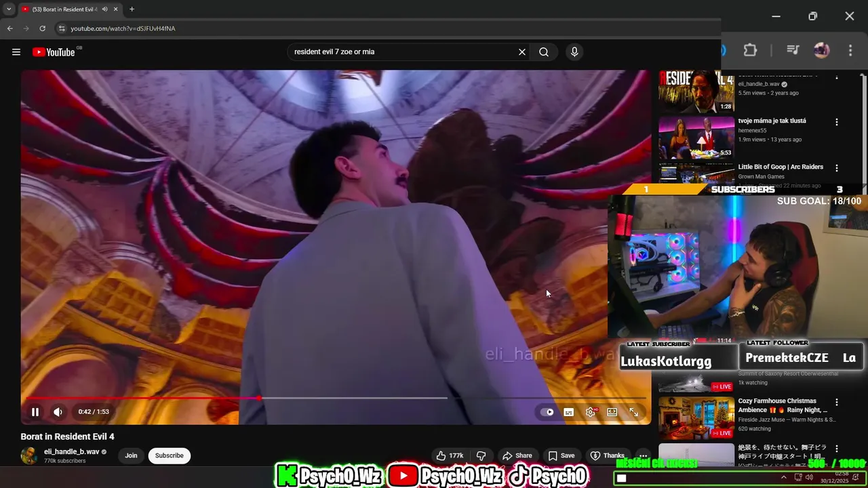Save video to a playlist

pyautogui.click(x=561, y=455)
